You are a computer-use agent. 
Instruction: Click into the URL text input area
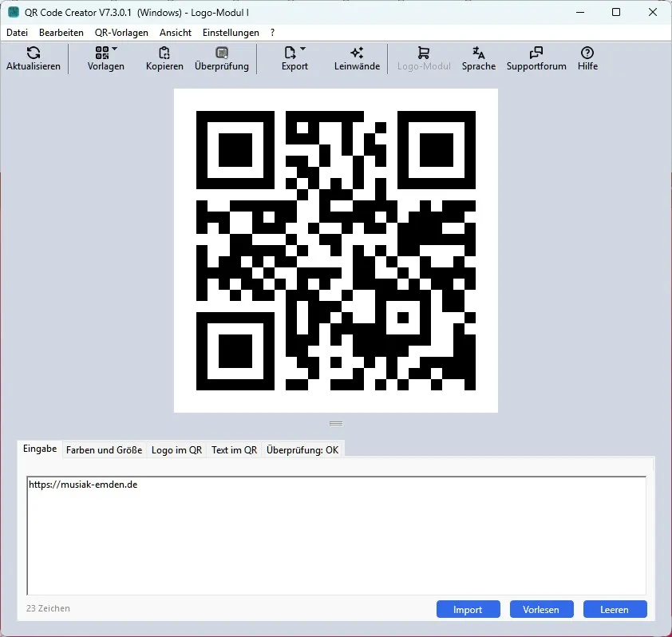pos(337,536)
